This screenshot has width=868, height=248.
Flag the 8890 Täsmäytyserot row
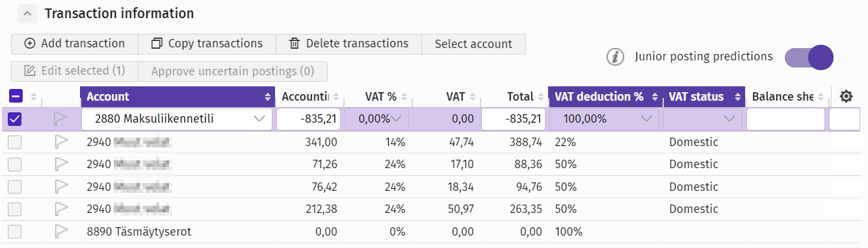[60, 231]
